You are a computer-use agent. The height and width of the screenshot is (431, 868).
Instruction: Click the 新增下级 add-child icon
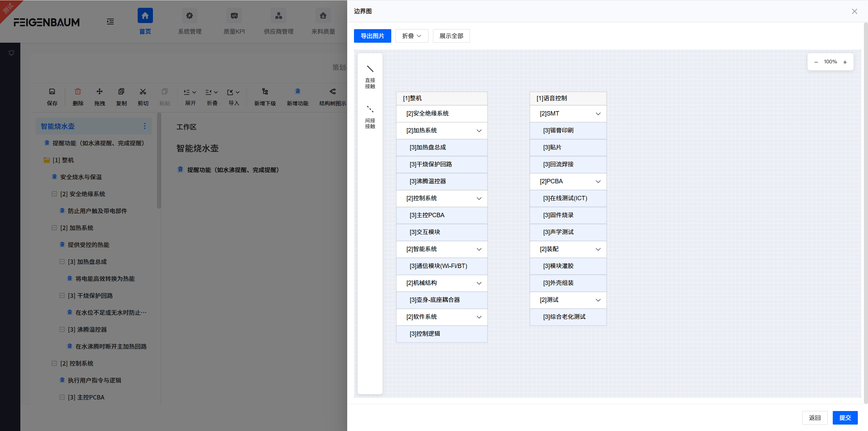point(265,91)
